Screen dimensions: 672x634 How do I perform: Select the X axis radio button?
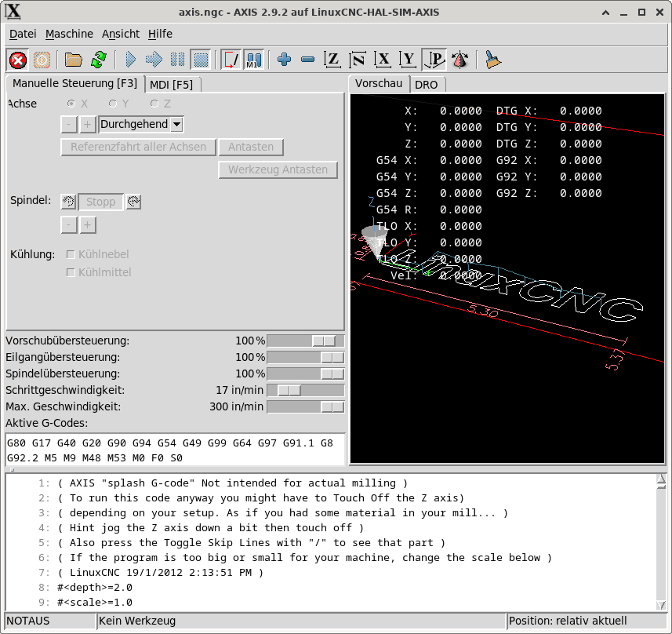click(71, 104)
